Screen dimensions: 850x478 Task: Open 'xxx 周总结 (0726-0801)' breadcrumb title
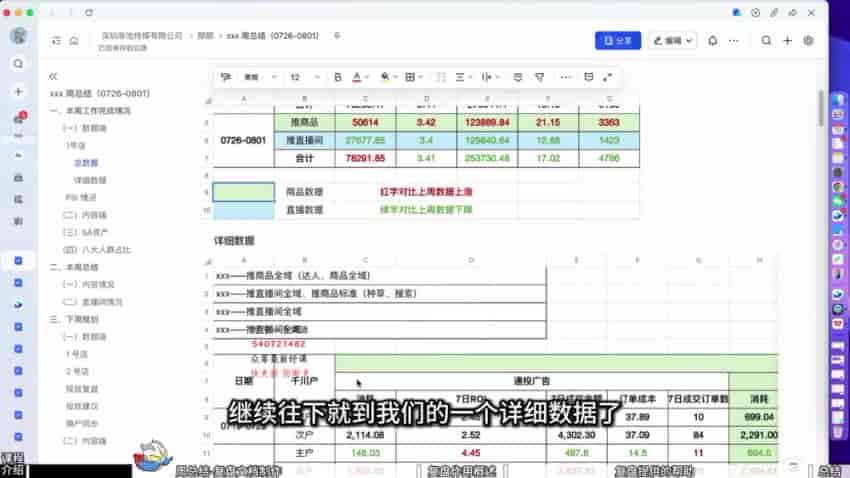tap(273, 36)
